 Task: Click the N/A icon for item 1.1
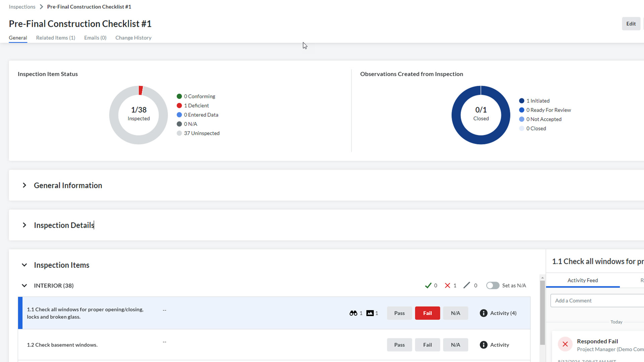point(455,313)
